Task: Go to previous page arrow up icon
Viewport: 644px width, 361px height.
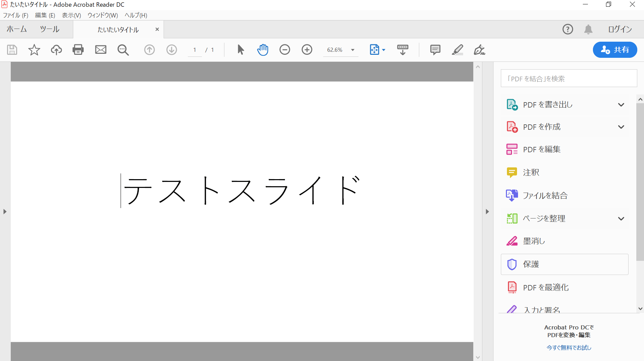Action: pyautogui.click(x=149, y=50)
